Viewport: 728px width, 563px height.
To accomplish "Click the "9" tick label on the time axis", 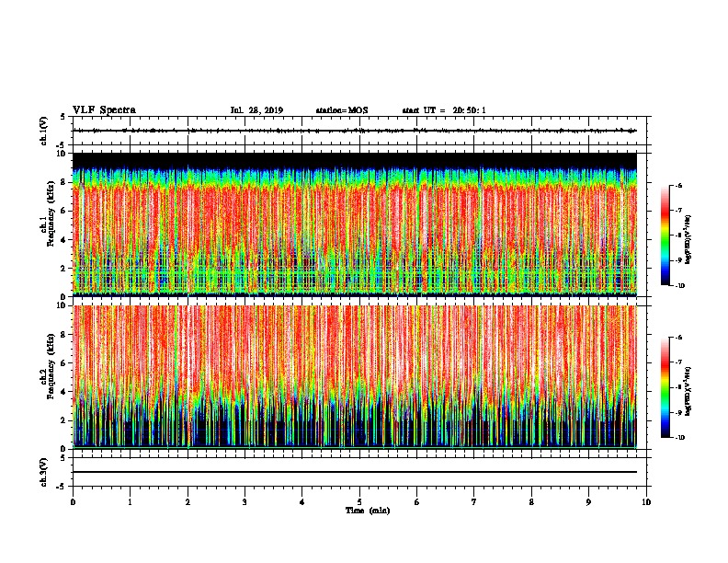I will click(x=588, y=502).
